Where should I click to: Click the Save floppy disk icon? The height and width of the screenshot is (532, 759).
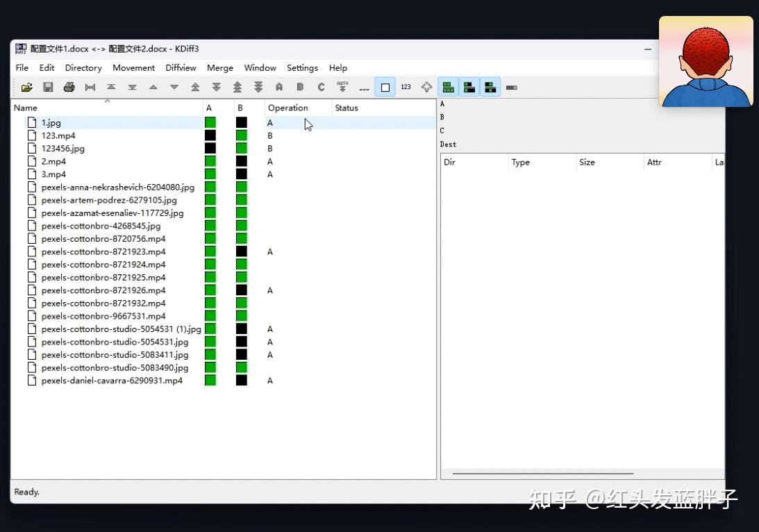[48, 87]
